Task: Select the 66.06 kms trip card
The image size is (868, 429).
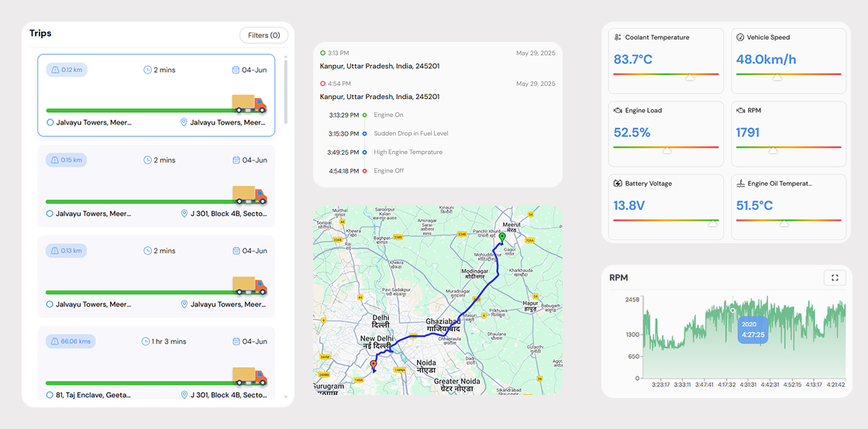Action: point(156,367)
